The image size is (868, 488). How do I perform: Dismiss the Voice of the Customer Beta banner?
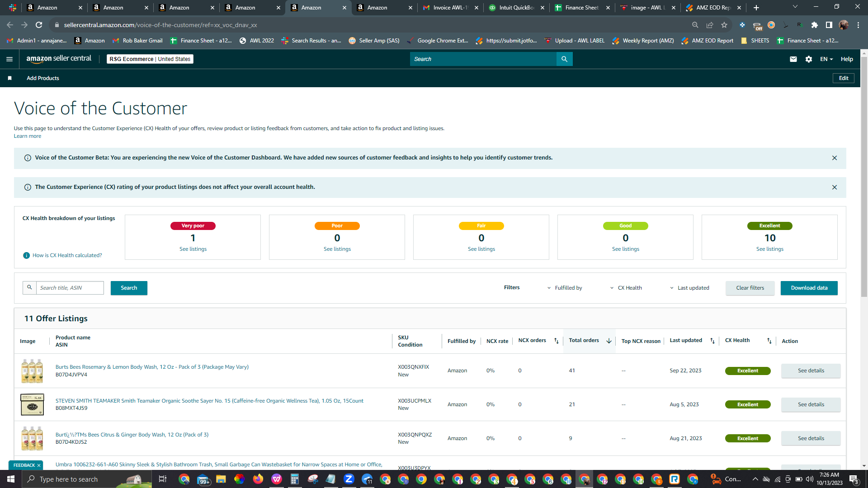(835, 158)
